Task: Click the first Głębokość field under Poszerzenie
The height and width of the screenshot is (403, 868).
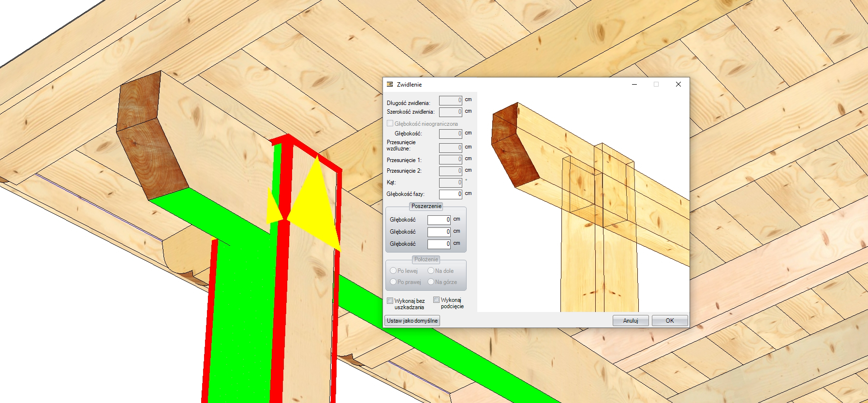Action: pos(439,220)
